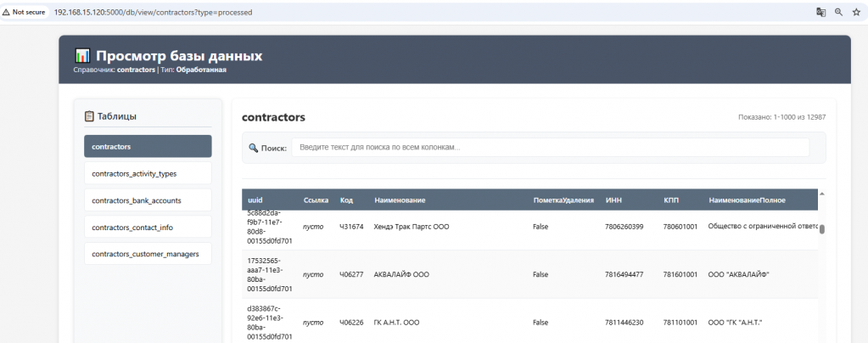Click the КПП column header
Viewport: 868px width, 343px height.
point(671,200)
